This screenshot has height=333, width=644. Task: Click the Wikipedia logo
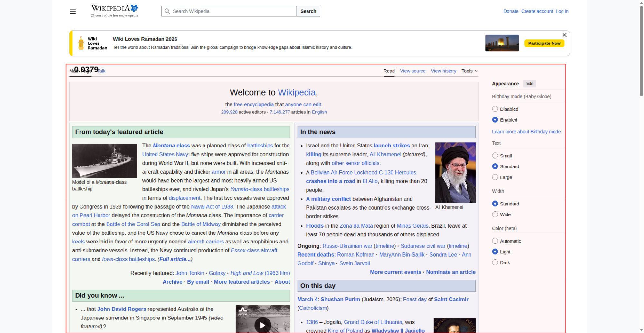tap(114, 11)
